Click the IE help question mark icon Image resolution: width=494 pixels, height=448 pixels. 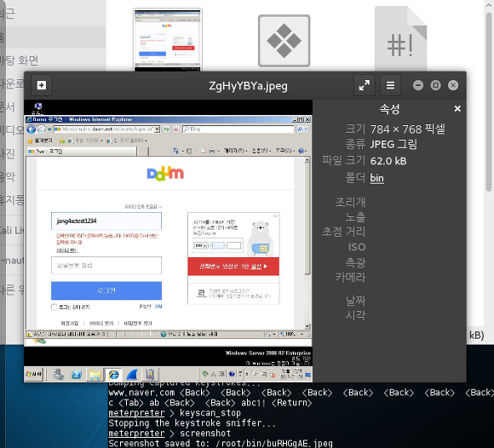click(301, 151)
